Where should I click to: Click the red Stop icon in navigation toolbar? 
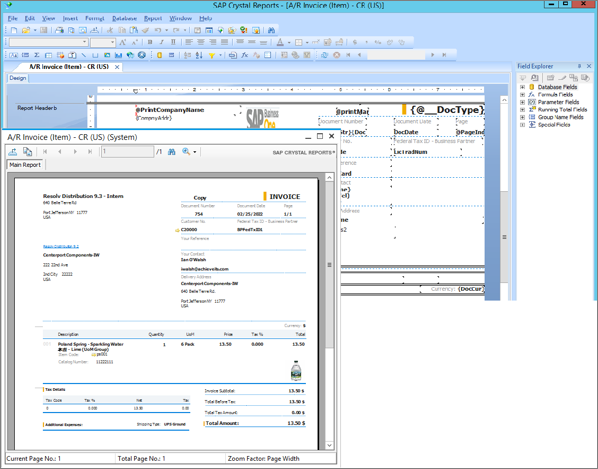tap(336, 55)
